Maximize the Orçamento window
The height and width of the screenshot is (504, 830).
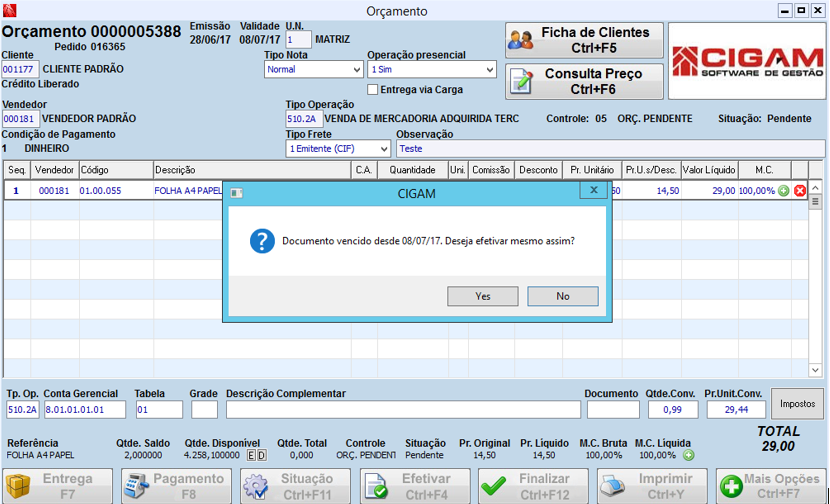point(801,11)
